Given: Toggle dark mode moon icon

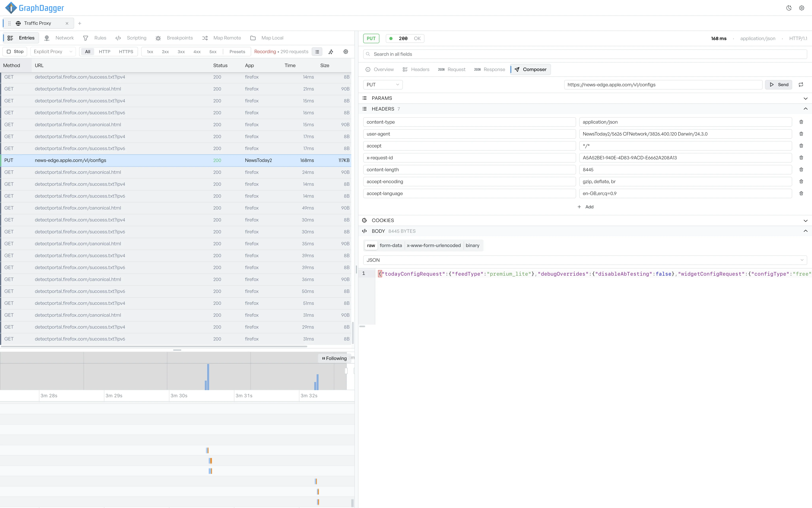Looking at the screenshot, I should (x=789, y=8).
